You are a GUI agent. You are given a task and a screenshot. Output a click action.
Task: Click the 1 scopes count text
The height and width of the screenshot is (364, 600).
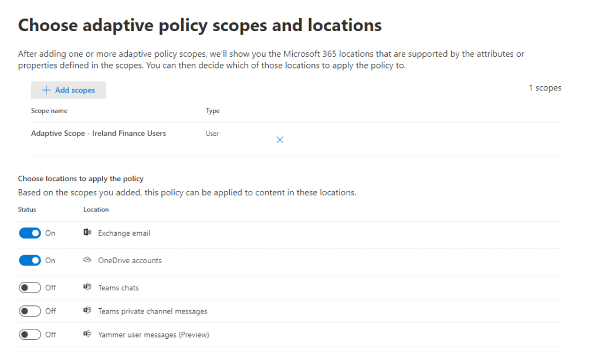point(545,88)
